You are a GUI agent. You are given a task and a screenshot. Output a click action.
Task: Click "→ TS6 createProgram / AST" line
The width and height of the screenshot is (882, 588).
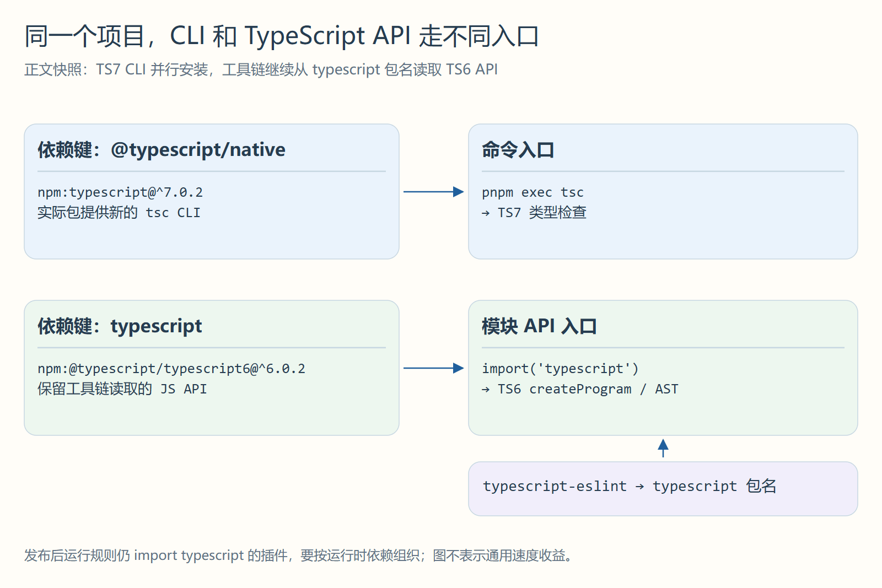tap(580, 389)
